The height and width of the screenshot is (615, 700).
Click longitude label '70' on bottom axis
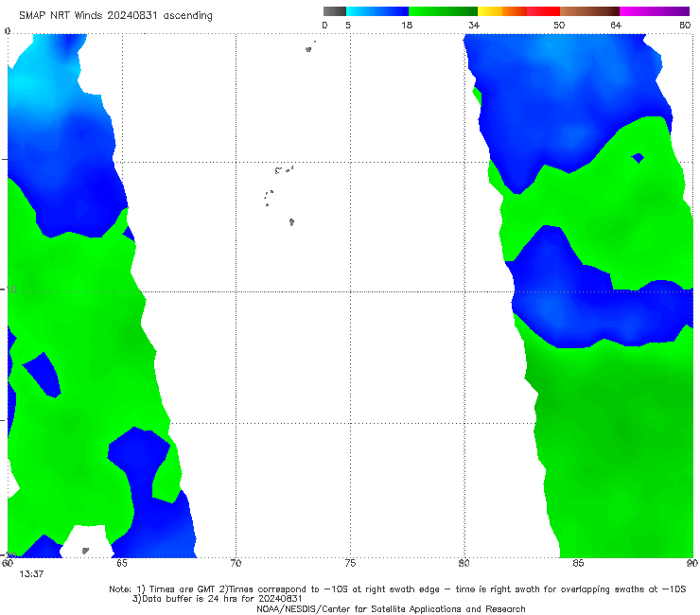tap(236, 563)
